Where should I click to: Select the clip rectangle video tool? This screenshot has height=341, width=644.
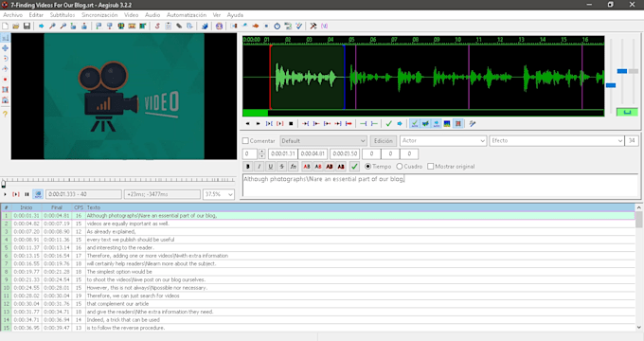[x=6, y=90]
